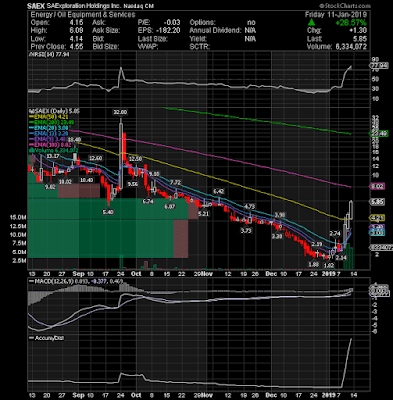Click the last white candlestick at 5.85

[x=351, y=210]
